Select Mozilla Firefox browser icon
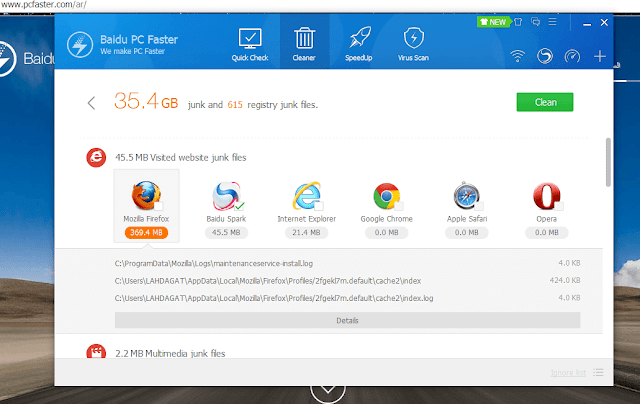This screenshot has height=404, width=640. [145, 195]
